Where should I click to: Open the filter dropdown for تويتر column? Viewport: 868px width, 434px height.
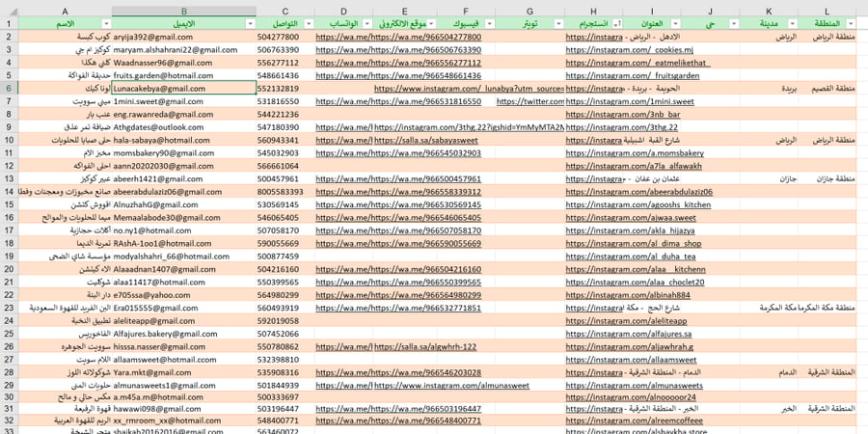[558, 23]
